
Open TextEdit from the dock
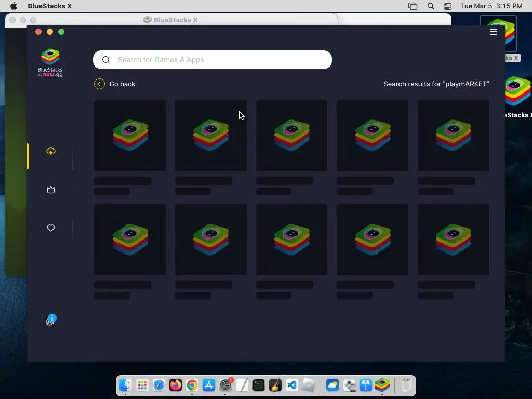242,385
